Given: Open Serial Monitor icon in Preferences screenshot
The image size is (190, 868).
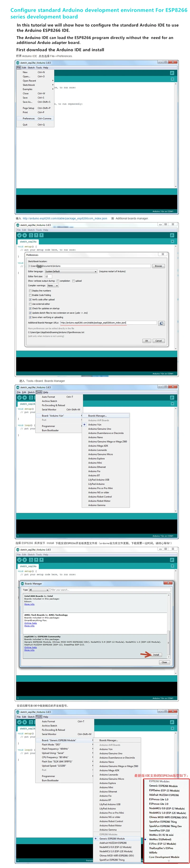Looking at the screenshot, I should [x=172, y=235].
